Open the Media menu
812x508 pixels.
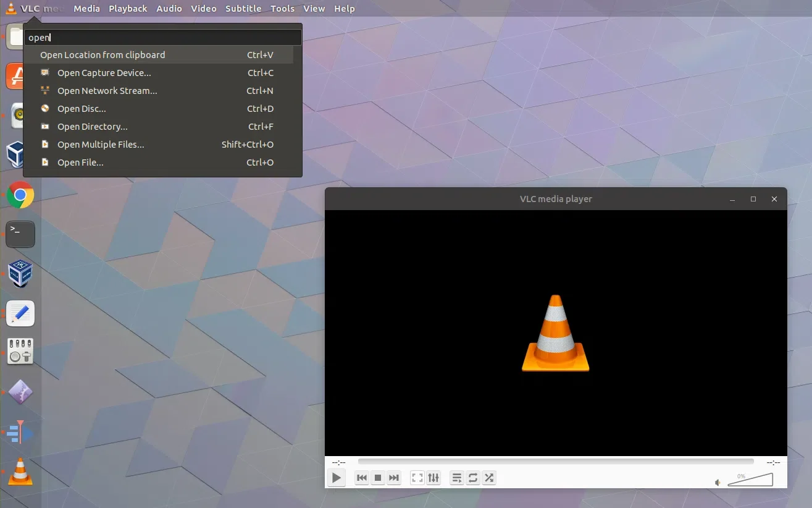point(86,9)
